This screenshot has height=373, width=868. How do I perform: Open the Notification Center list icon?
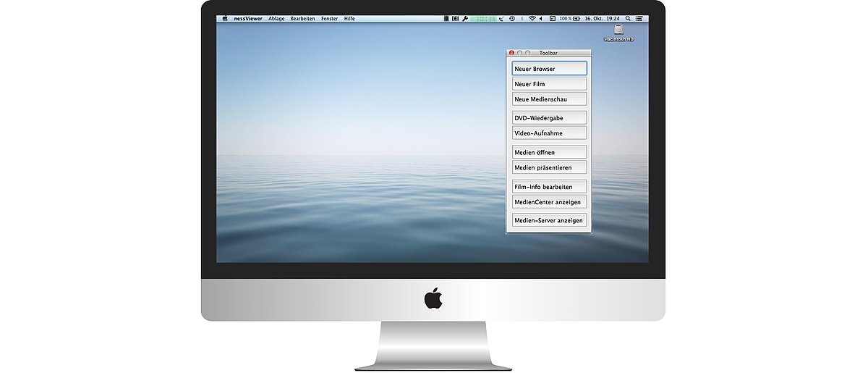(639, 18)
